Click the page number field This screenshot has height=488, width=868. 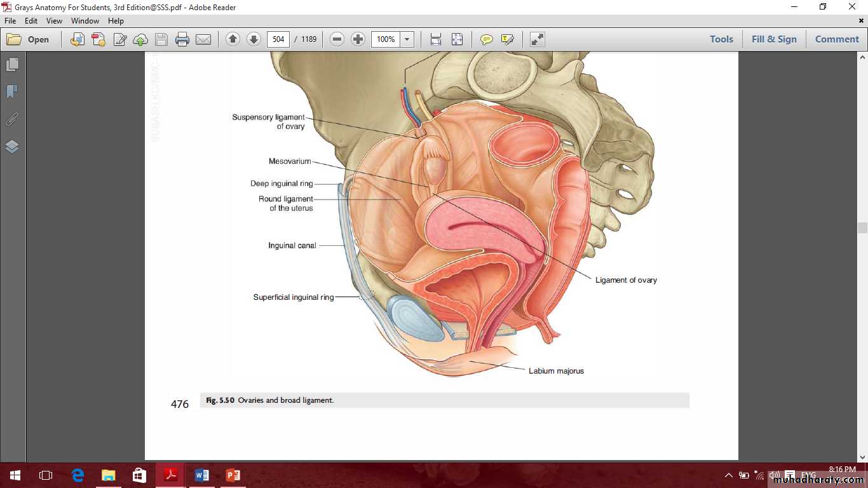[278, 39]
